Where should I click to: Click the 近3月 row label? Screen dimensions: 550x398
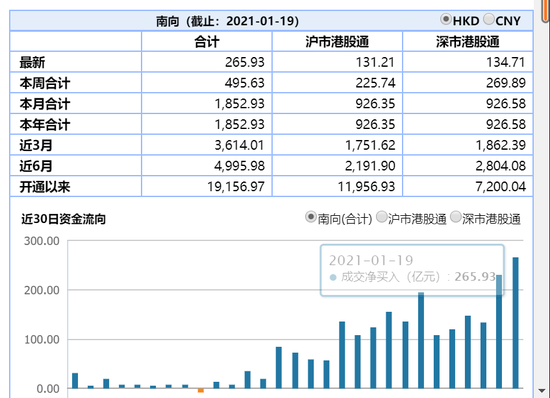(36, 145)
